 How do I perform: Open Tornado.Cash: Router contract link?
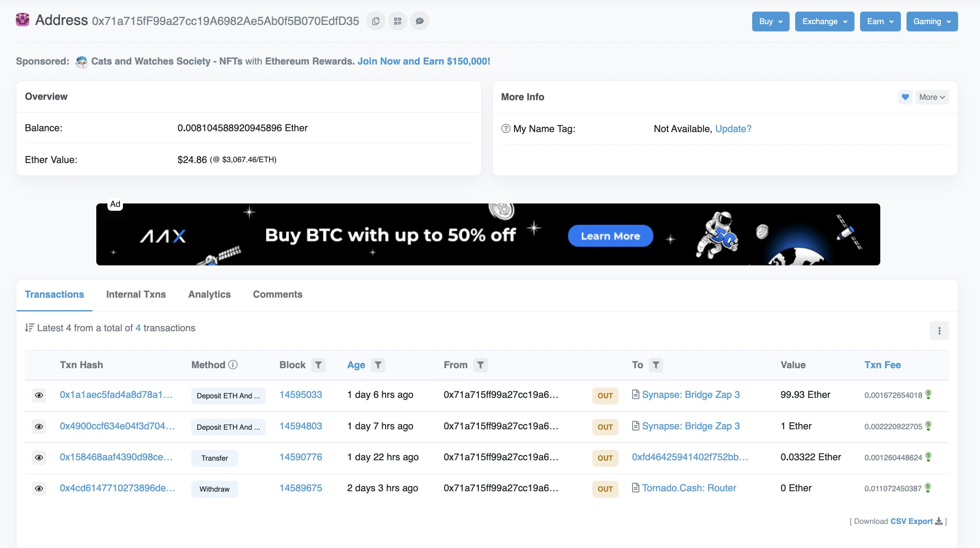(689, 488)
